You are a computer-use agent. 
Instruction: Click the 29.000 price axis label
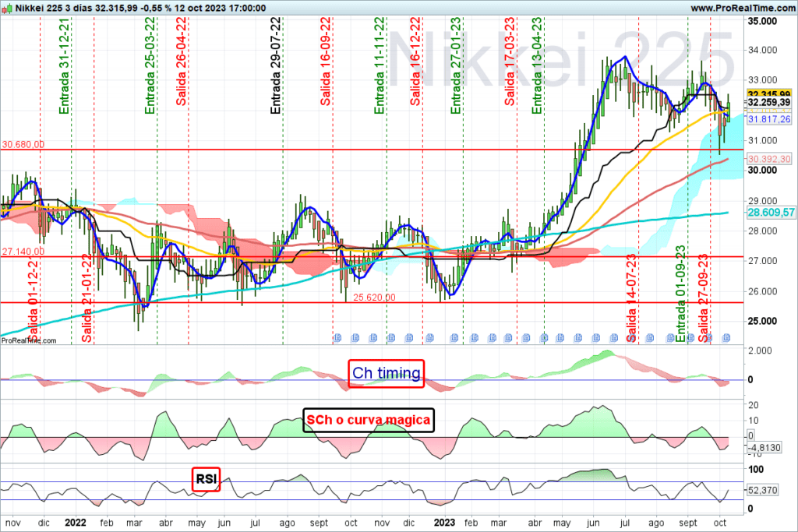click(x=762, y=201)
